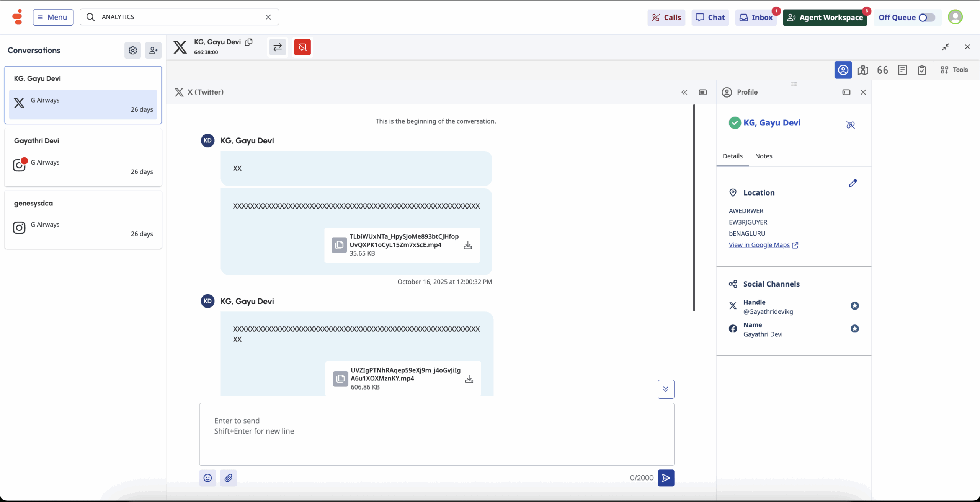980x502 pixels.
Task: Download the 35.65 KB mp4 file
Action: point(468,245)
